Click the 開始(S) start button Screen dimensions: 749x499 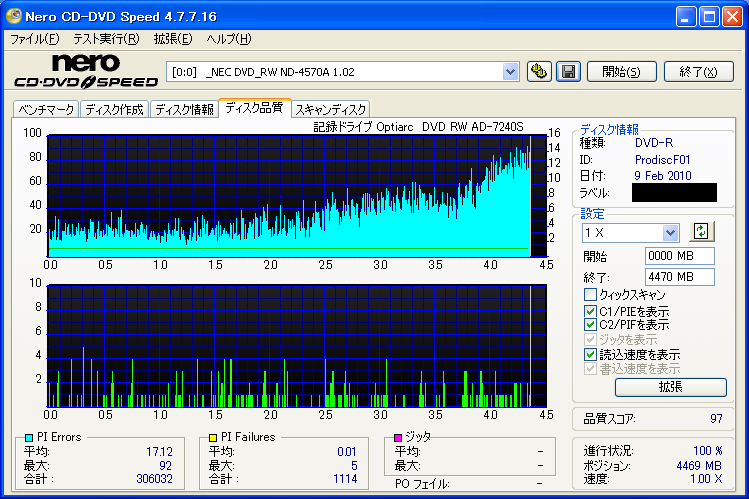pos(621,72)
